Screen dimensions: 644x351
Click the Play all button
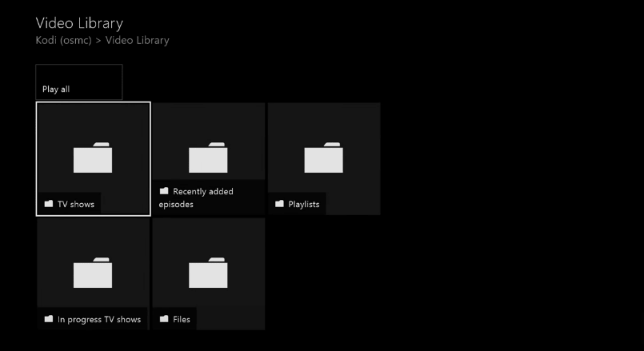79,82
